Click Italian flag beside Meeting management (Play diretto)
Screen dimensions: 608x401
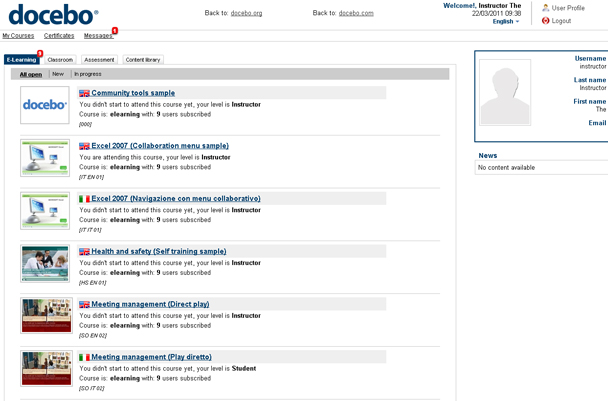[84, 357]
